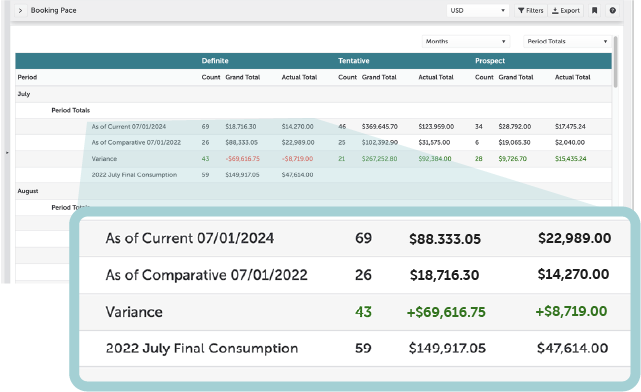The width and height of the screenshot is (641, 392).
Task: Open the Period Totals view dropdown
Action: pyautogui.click(x=567, y=41)
